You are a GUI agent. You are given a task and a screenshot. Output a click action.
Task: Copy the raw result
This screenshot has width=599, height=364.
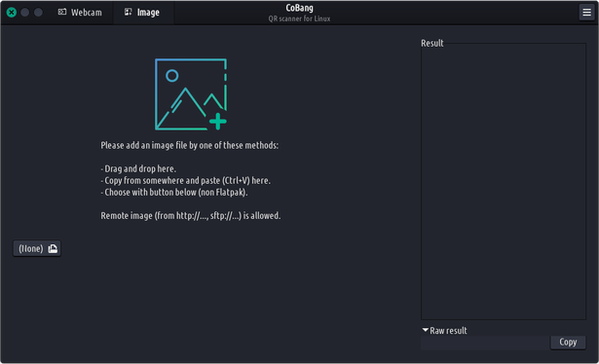click(568, 342)
